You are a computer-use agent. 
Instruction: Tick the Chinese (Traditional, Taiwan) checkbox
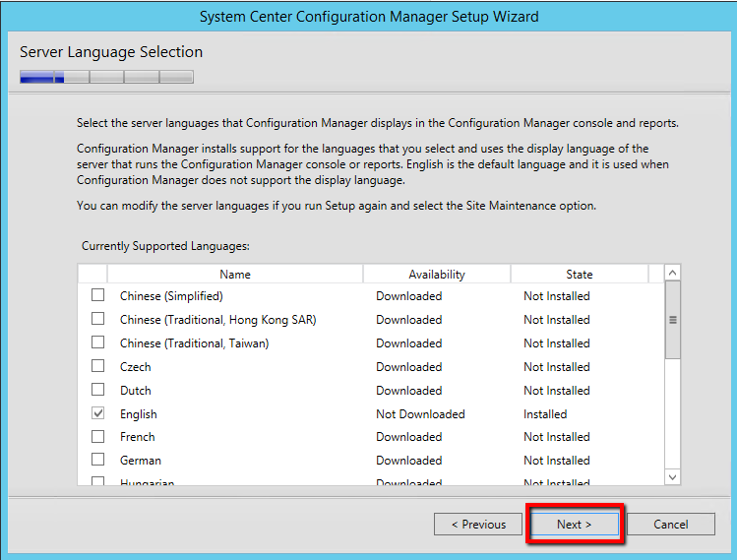tap(97, 342)
